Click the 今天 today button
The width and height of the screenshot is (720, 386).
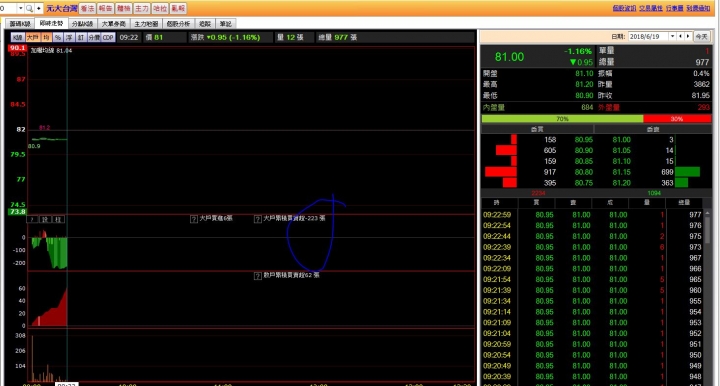pos(701,36)
